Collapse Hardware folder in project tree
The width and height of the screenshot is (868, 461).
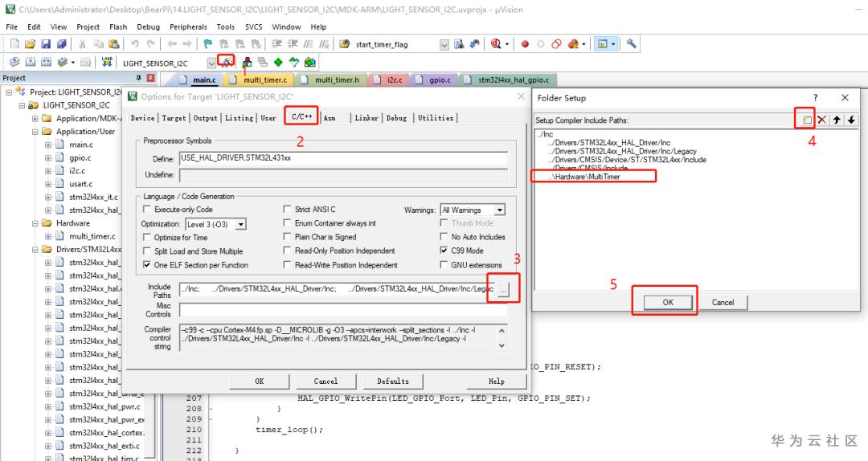pos(35,223)
